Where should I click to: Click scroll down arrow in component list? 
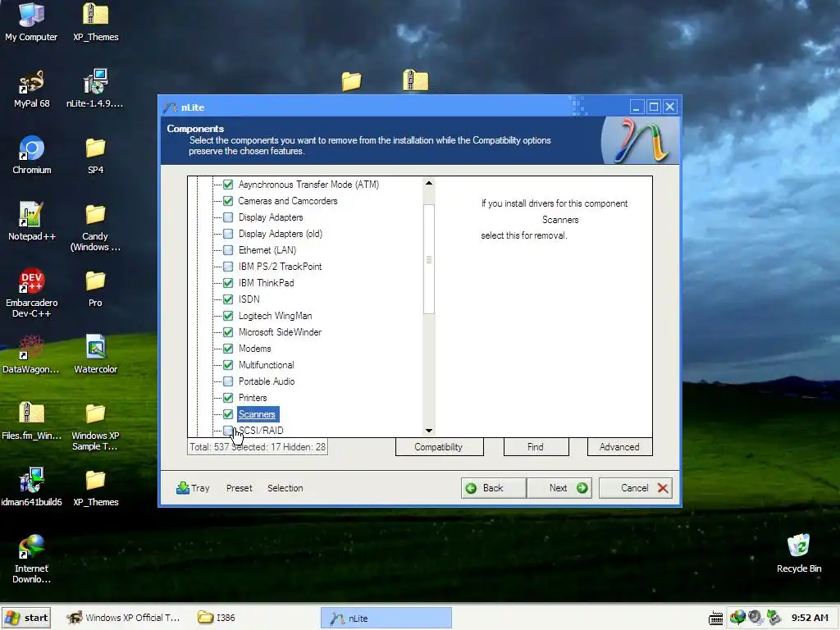[x=428, y=430]
